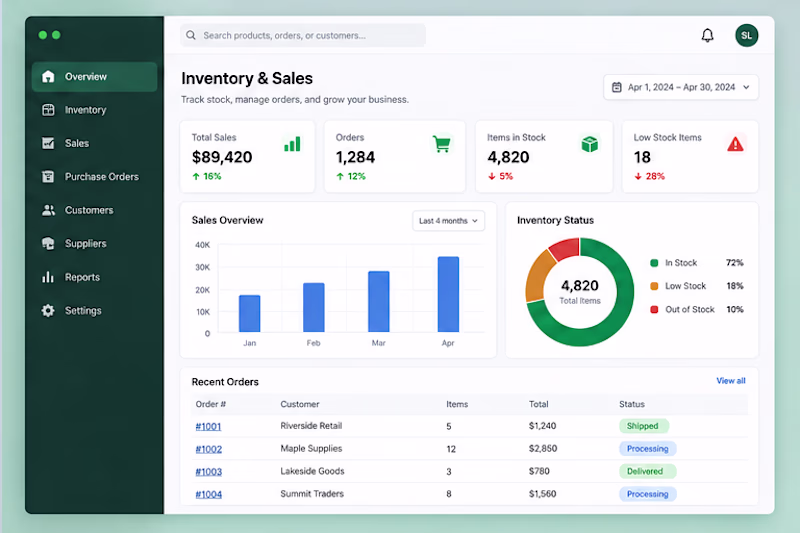The width and height of the screenshot is (800, 533).
Task: Click the Purchase Orders sidebar icon
Action: coord(48,176)
